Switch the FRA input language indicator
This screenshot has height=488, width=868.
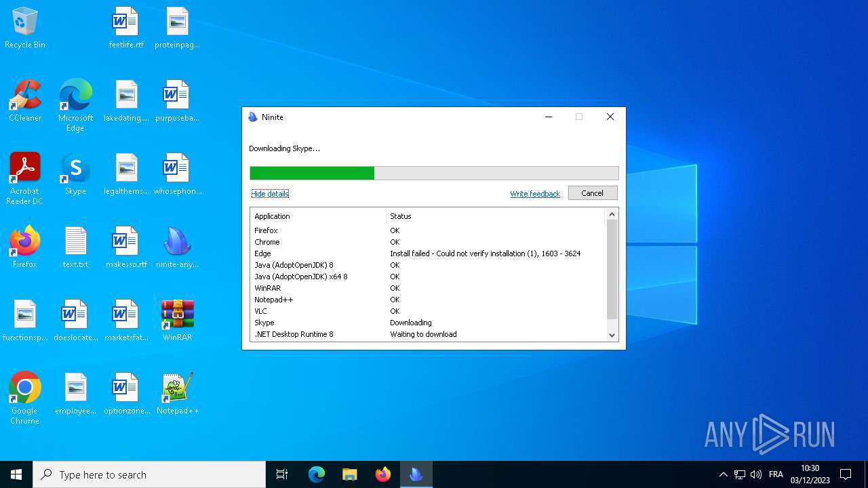[x=776, y=474]
